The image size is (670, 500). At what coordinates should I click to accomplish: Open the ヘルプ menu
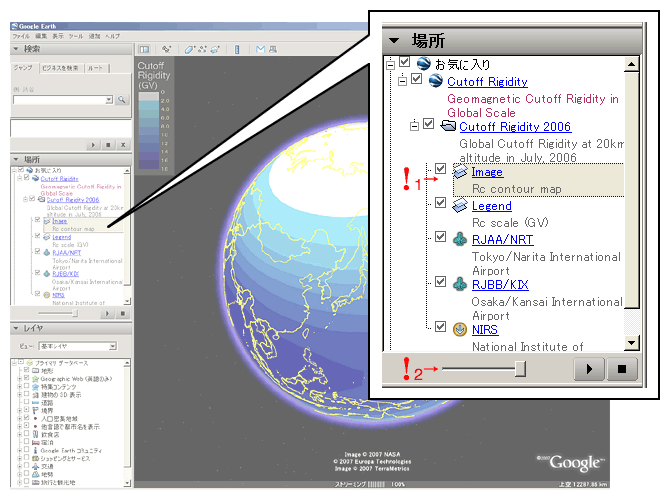pos(112,36)
